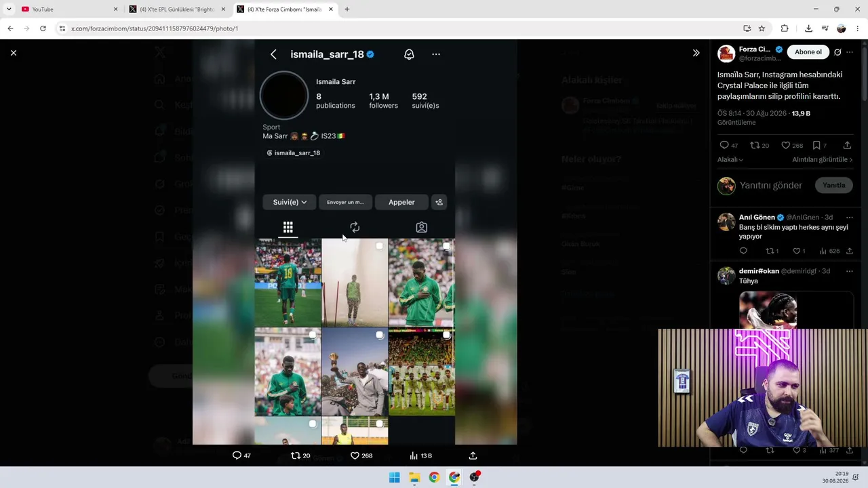Image resolution: width=868 pixels, height=488 pixels.
Task: Install the page as an app
Action: (747, 28)
